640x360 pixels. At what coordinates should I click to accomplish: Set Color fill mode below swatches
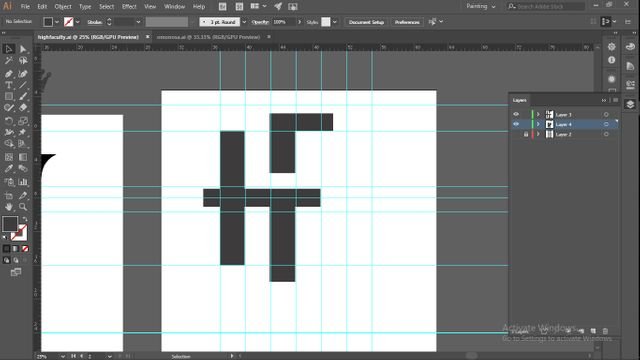click(x=7, y=248)
